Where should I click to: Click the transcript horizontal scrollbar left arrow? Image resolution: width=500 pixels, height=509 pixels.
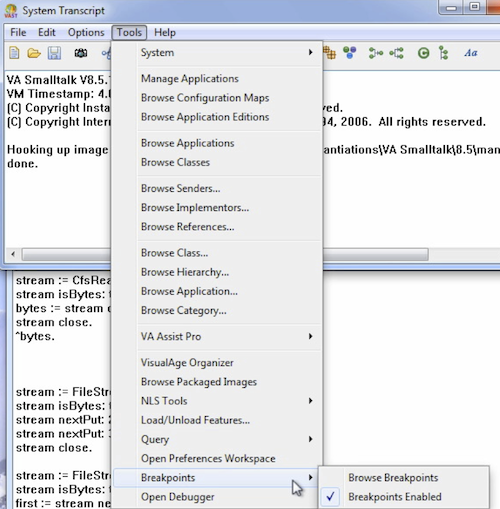tap(13, 254)
